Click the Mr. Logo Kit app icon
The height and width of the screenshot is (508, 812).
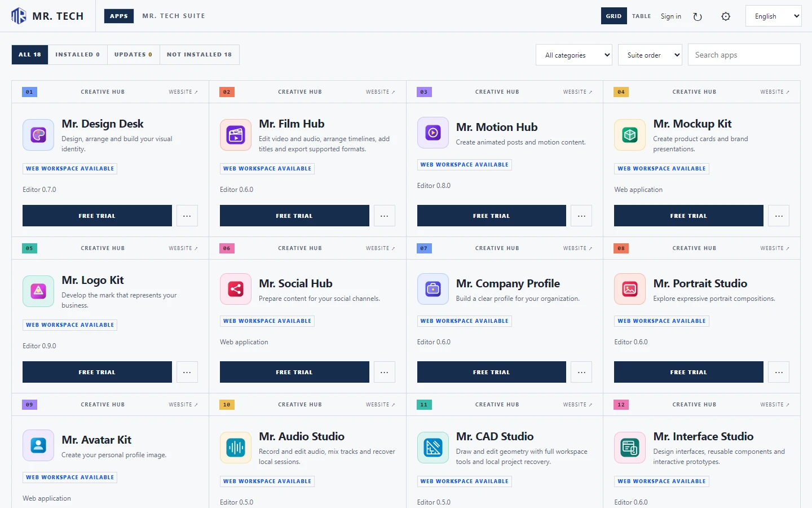coord(38,291)
